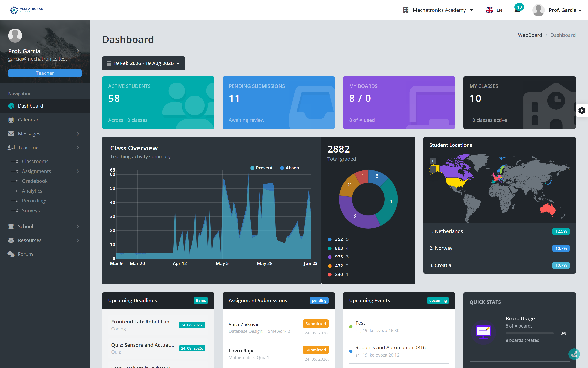Click the Teaching chalkboard icon
This screenshot has height=368, width=588.
(x=11, y=147)
